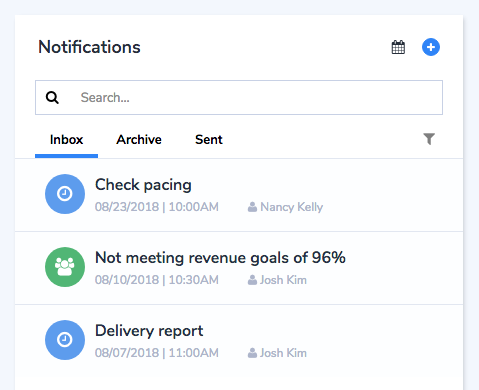Open the Sent tab
Image resolution: width=479 pixels, height=390 pixels.
(209, 140)
